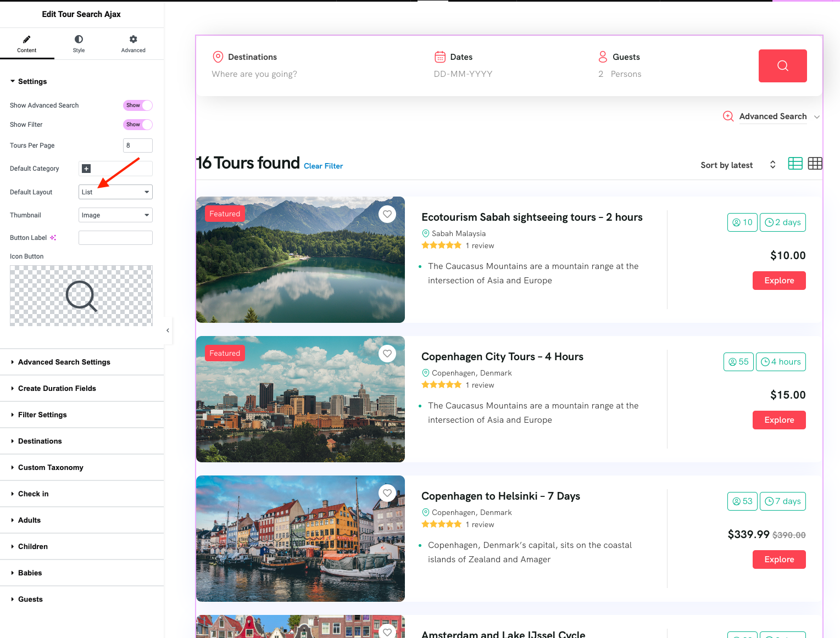
Task: Click the DD-MM-YYYY date field
Action: click(463, 74)
